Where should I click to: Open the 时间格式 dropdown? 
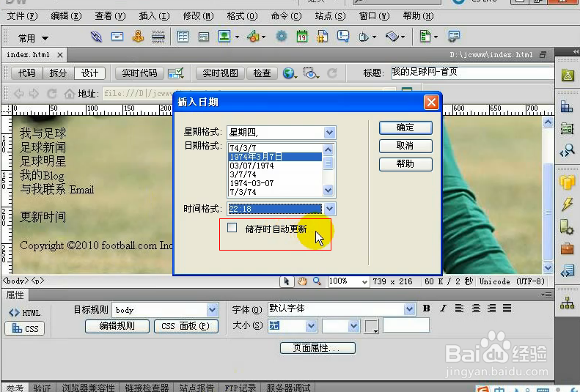[329, 209]
